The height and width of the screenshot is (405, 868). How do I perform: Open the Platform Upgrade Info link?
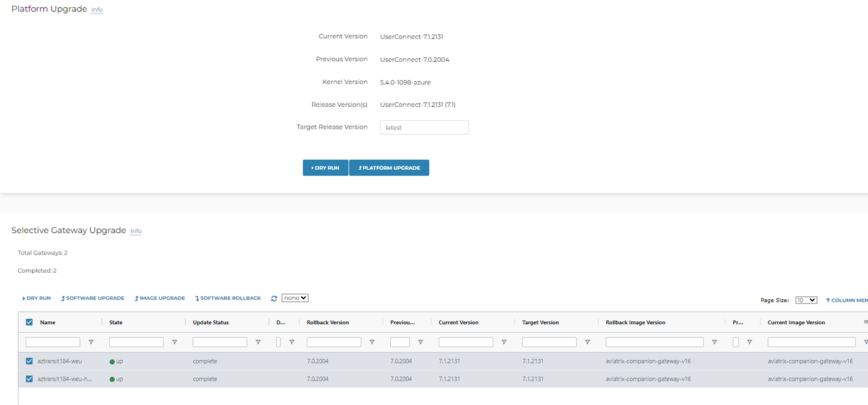pos(97,10)
